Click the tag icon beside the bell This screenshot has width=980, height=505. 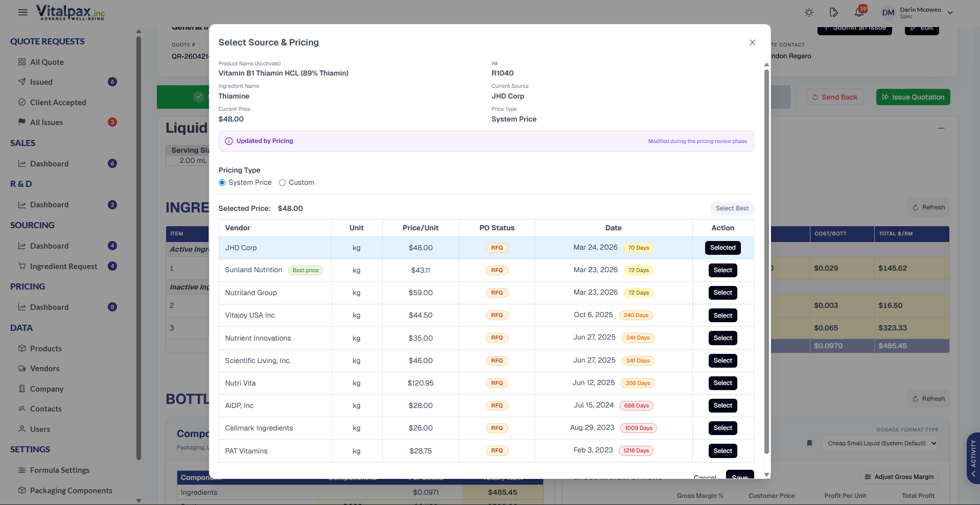tap(834, 12)
